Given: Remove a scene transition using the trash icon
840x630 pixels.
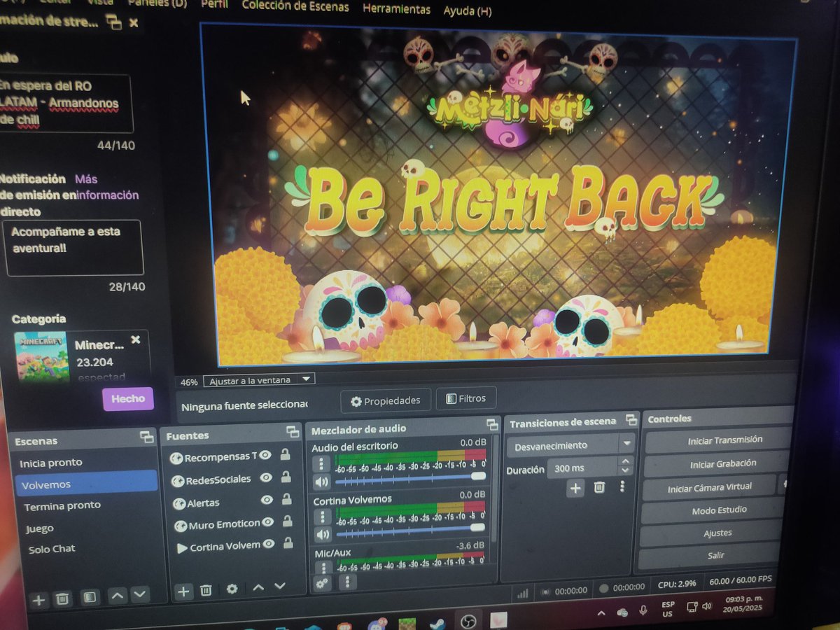Looking at the screenshot, I should (x=599, y=487).
